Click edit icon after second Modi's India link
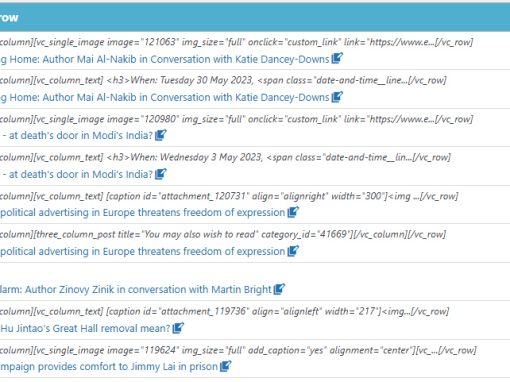 tap(161, 174)
